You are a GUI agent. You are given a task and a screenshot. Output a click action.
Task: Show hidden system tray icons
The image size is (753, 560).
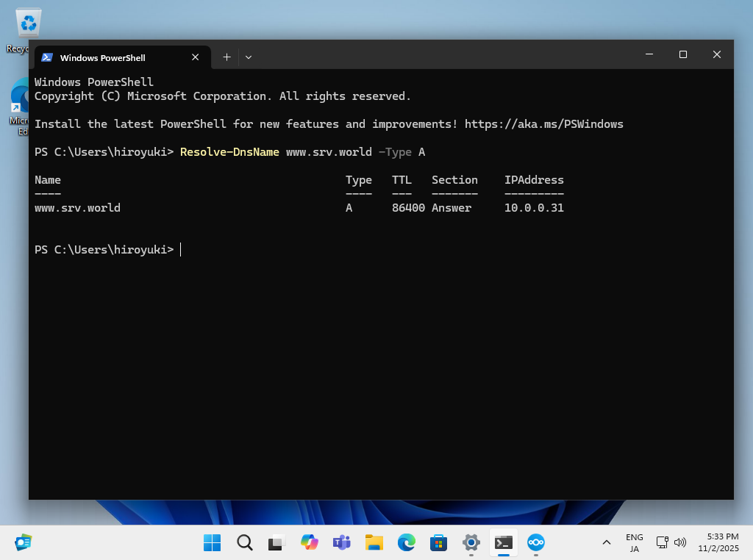click(x=607, y=542)
